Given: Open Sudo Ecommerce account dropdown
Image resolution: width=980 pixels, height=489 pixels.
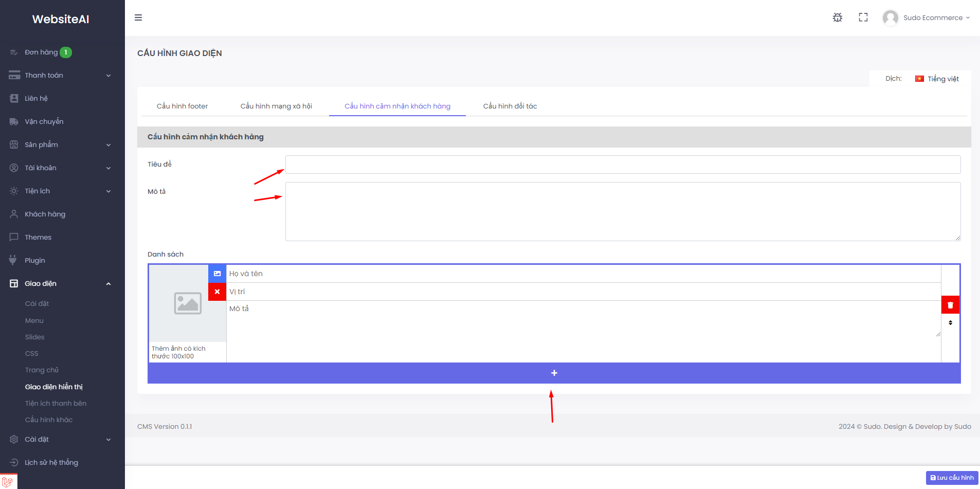Looking at the screenshot, I should point(927,17).
